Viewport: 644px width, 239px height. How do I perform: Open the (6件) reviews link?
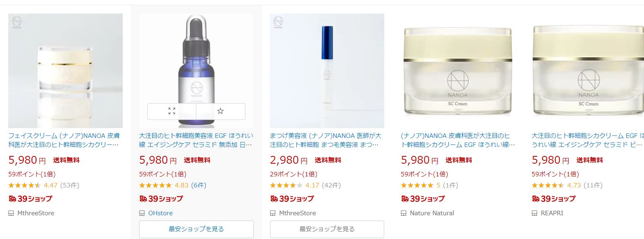[x=199, y=185]
